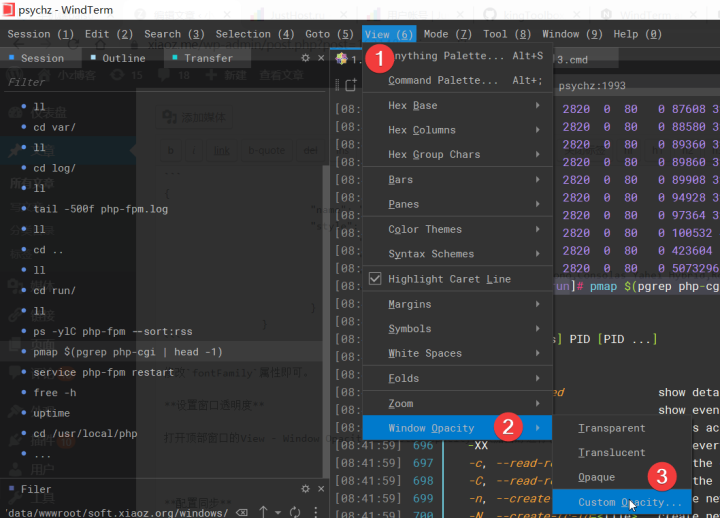Image resolution: width=720 pixels, height=518 pixels.
Task: Toggle the Highlight Caret Line checkbox
Action: coord(375,279)
